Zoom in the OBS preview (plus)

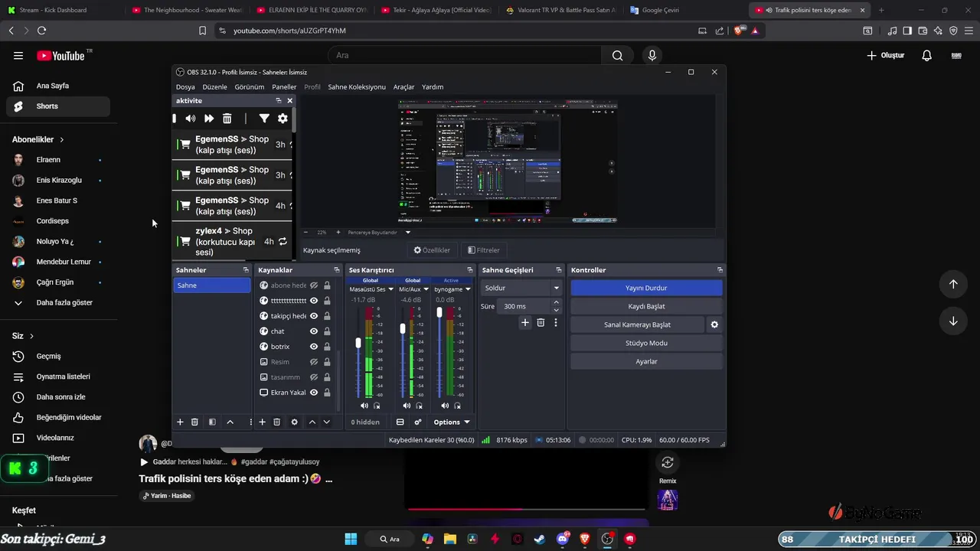(338, 232)
